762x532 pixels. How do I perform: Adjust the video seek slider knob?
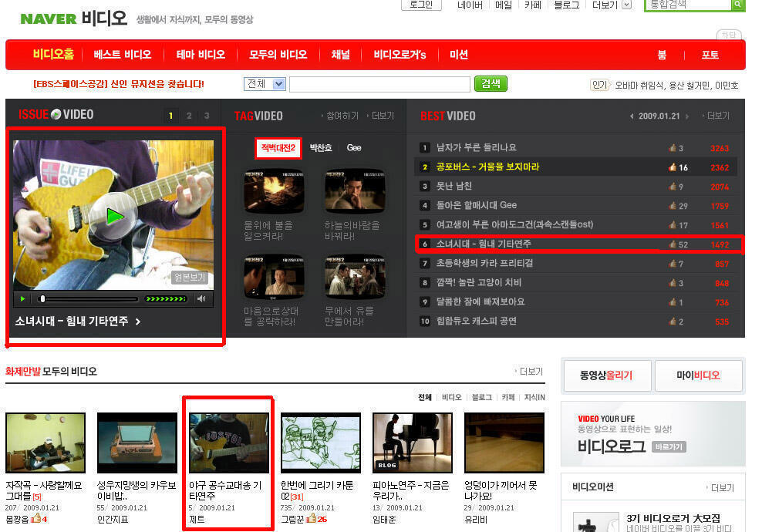42,299
